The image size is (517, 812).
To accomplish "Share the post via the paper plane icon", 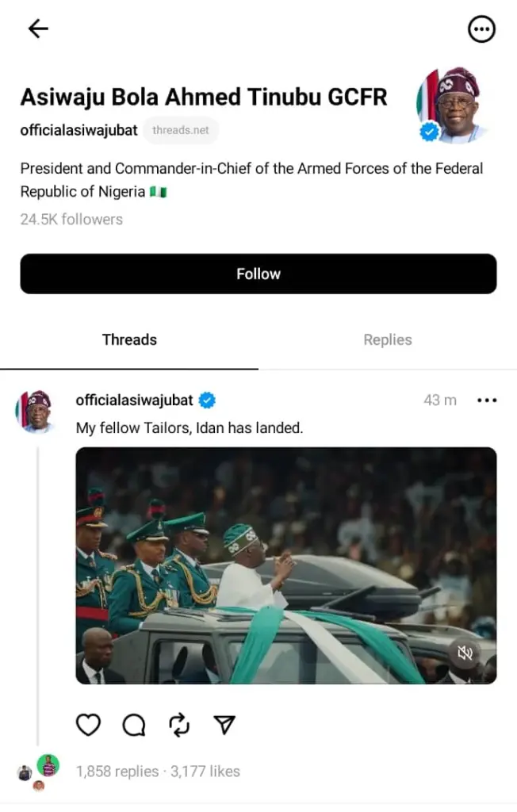I will coord(224,723).
